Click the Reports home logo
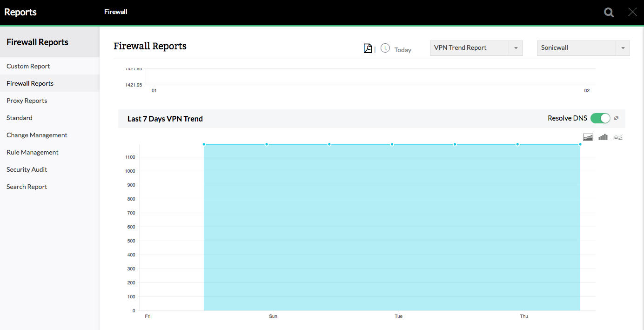Image resolution: width=644 pixels, height=330 pixels. pos(20,12)
